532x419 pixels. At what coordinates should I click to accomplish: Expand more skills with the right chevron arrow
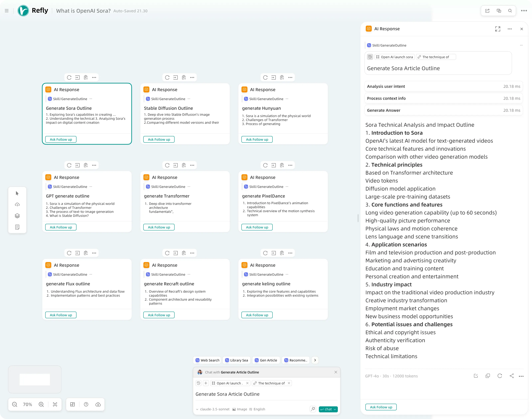(315, 360)
